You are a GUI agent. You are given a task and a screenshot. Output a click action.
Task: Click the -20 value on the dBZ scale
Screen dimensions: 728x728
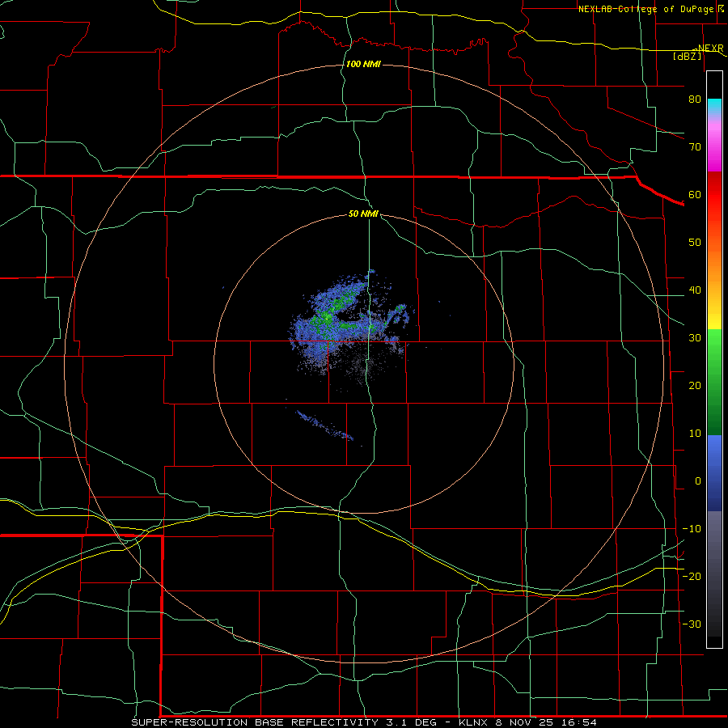pos(692,577)
